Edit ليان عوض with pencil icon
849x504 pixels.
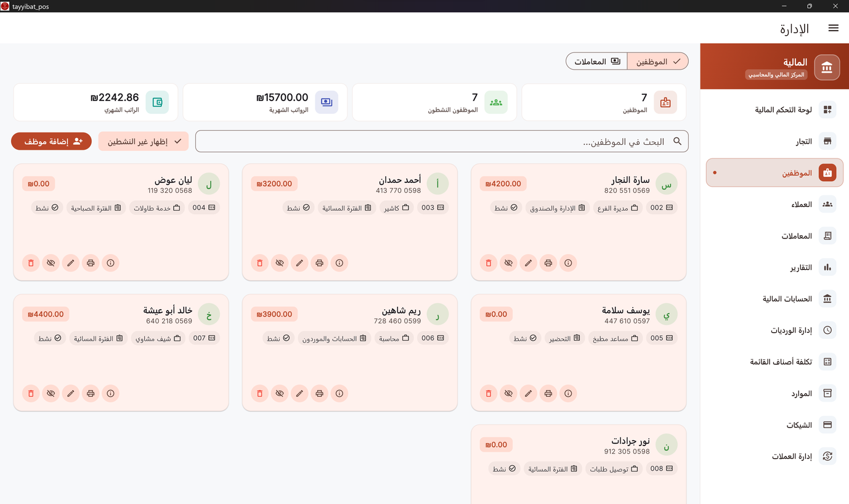71,263
